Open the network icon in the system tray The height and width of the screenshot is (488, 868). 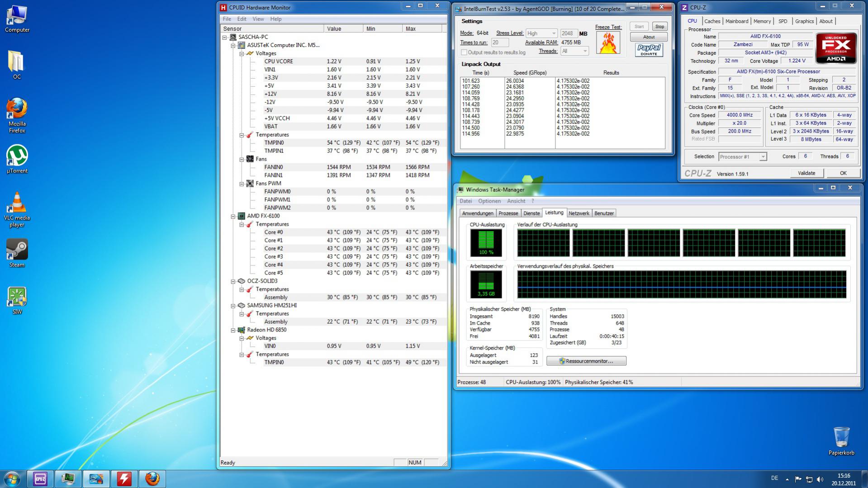pyautogui.click(x=809, y=479)
